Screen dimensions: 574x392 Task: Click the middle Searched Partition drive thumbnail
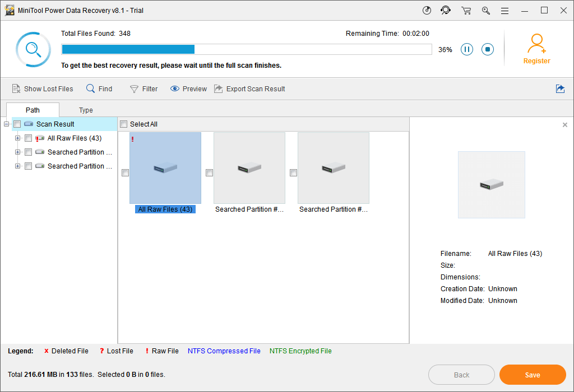pyautogui.click(x=249, y=168)
